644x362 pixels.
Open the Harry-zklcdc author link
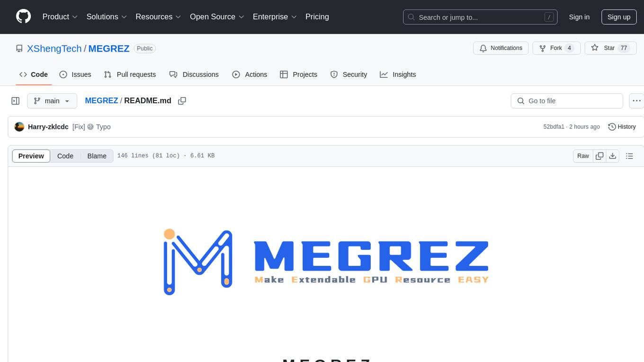(x=48, y=127)
